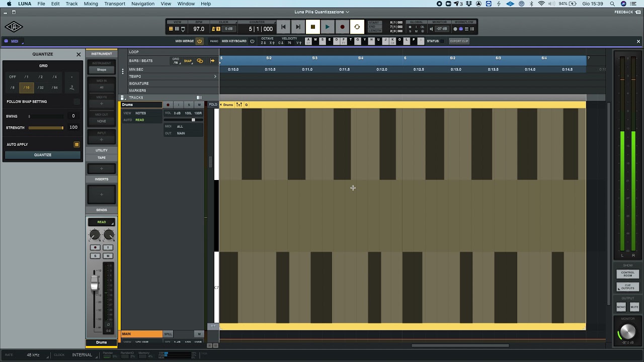Select the /32 quantize grid value
This screenshot has width=644, height=362.
click(x=41, y=87)
